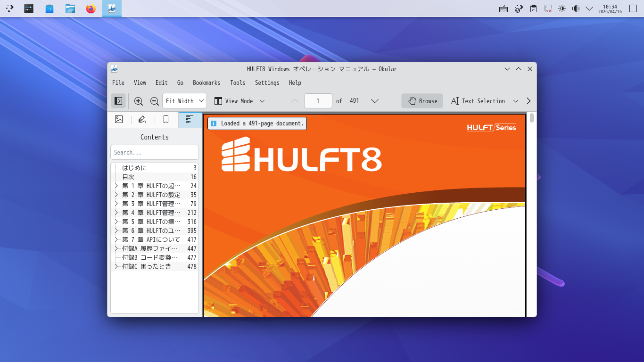
Task: Click the total page count 491 in the toolbar
Action: point(355,101)
